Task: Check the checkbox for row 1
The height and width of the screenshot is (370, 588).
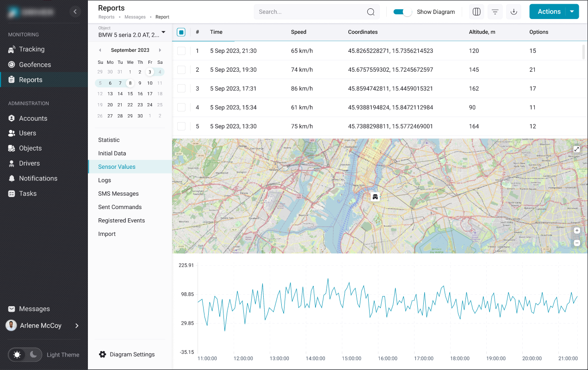Action: click(181, 51)
